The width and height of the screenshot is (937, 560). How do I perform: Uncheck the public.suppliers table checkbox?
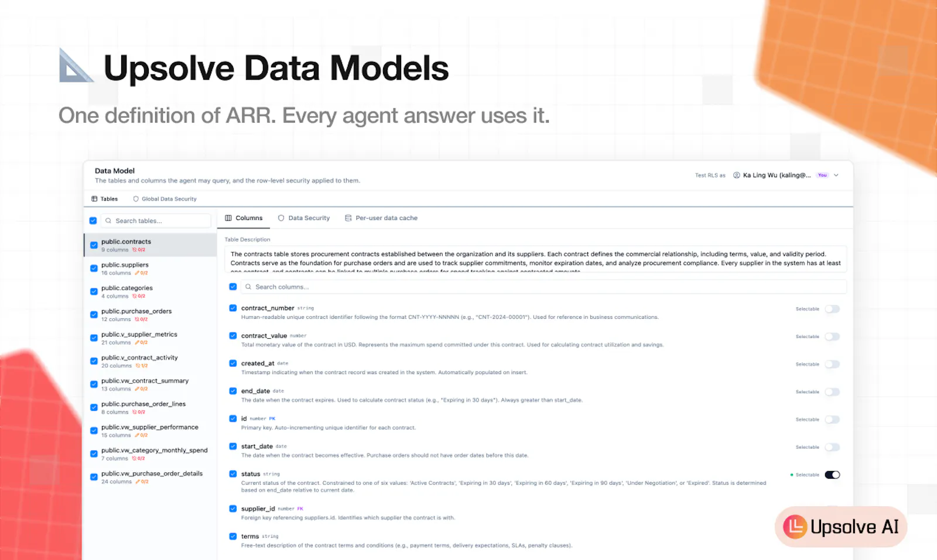coord(94,269)
